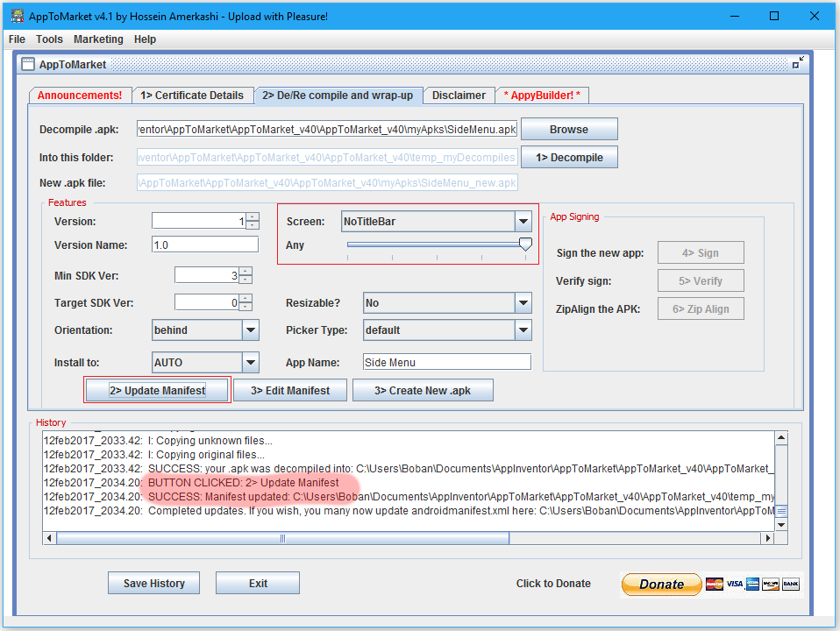
Task: Open the Marketing menu
Action: pyautogui.click(x=98, y=39)
